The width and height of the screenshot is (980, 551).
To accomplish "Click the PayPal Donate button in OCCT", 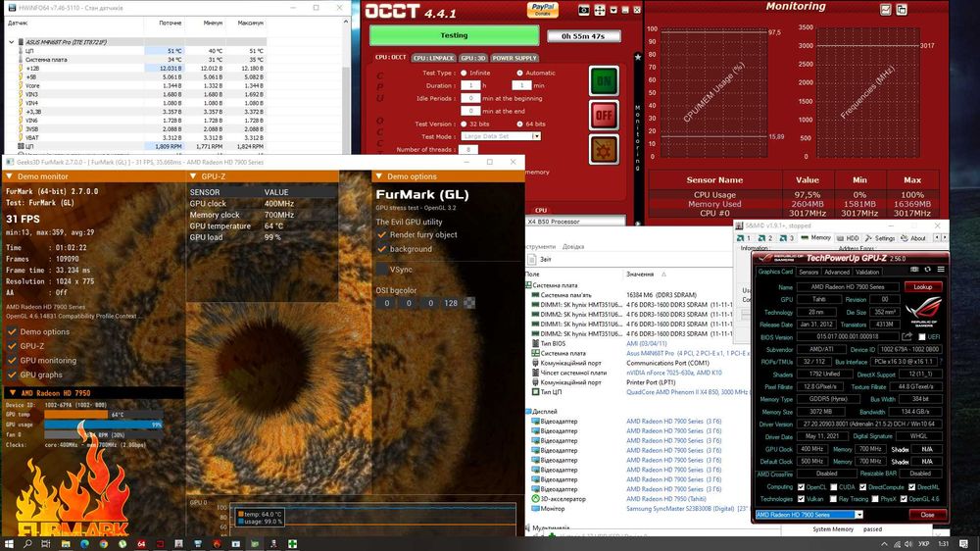I will tap(543, 9).
